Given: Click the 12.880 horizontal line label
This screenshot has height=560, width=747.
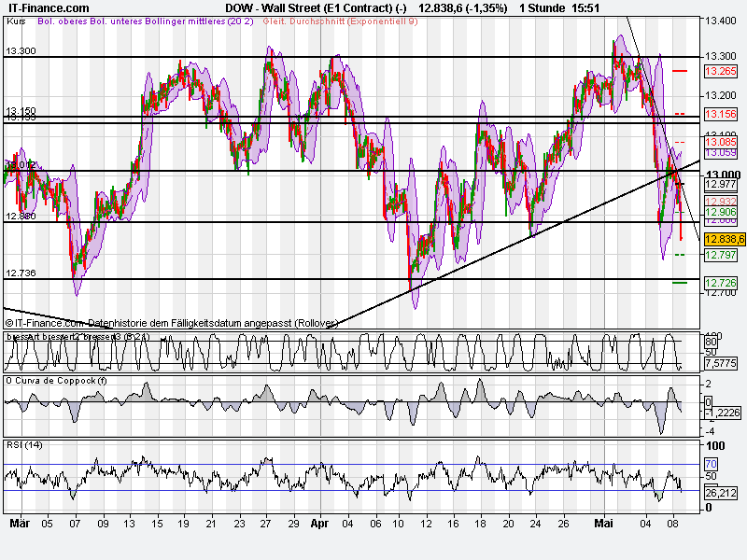Looking at the screenshot, I should tap(21, 217).
